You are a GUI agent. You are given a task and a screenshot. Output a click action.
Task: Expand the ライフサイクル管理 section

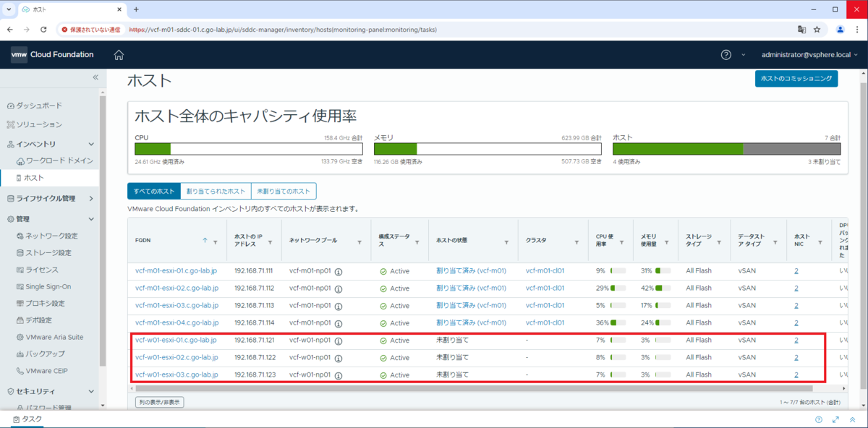(91, 198)
